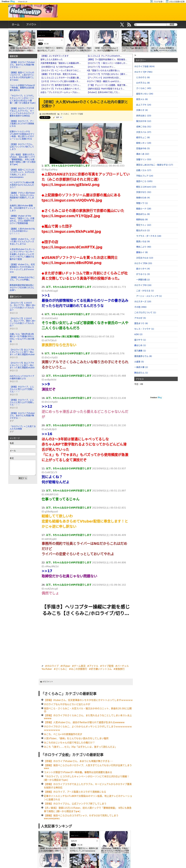Click the X ポスト share button
This screenshot has height=868, width=186.
[x=45, y=118]
